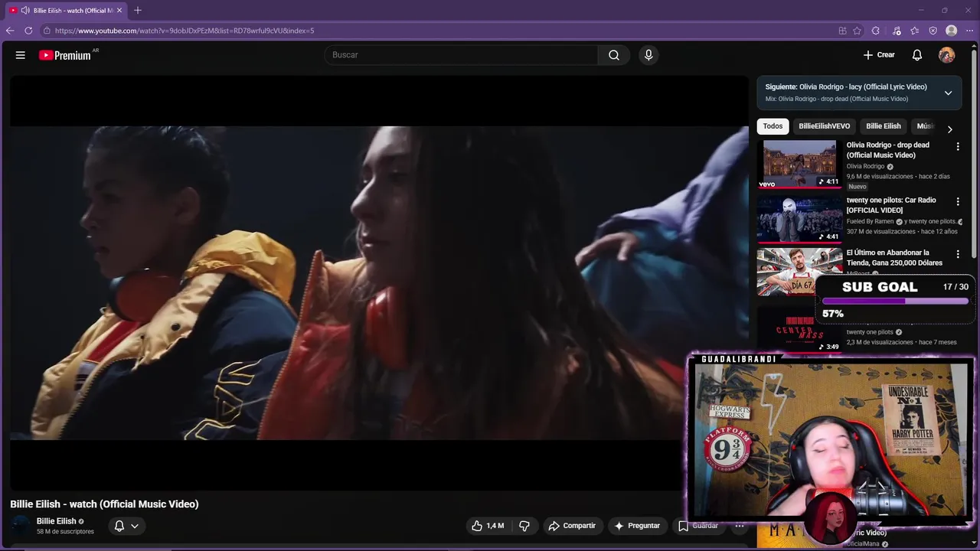
Task: Click the Crear button
Action: tap(879, 55)
